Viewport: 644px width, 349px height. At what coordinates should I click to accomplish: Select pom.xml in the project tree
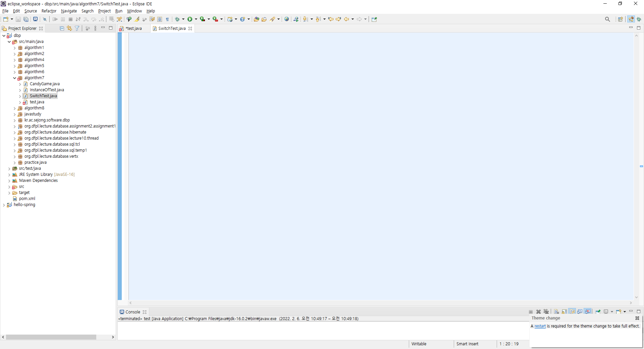27,199
